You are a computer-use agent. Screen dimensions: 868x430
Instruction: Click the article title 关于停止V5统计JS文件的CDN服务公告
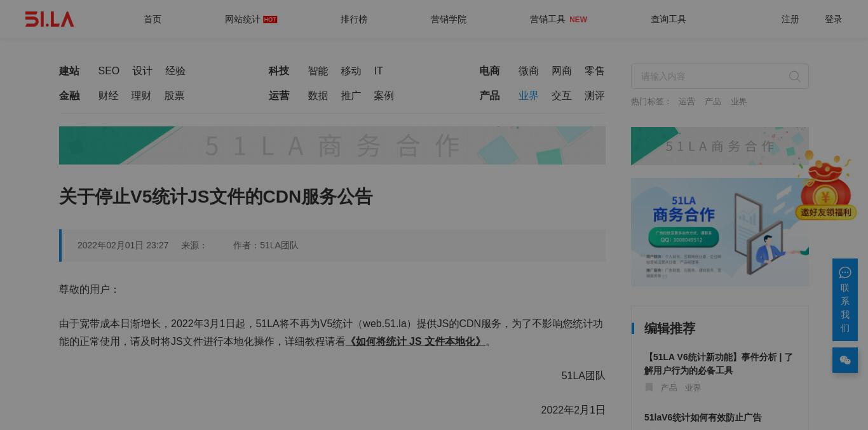pos(215,197)
